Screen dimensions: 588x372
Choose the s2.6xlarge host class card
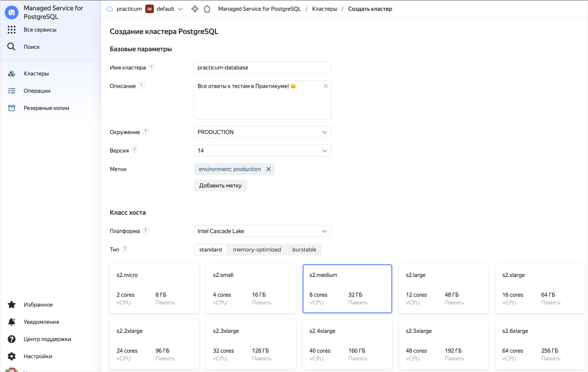pos(540,345)
